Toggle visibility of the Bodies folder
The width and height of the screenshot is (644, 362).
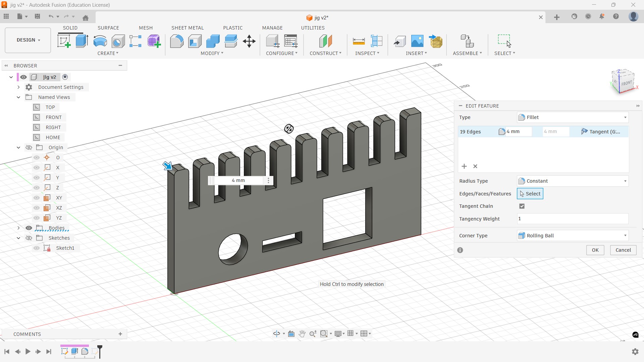point(29,228)
